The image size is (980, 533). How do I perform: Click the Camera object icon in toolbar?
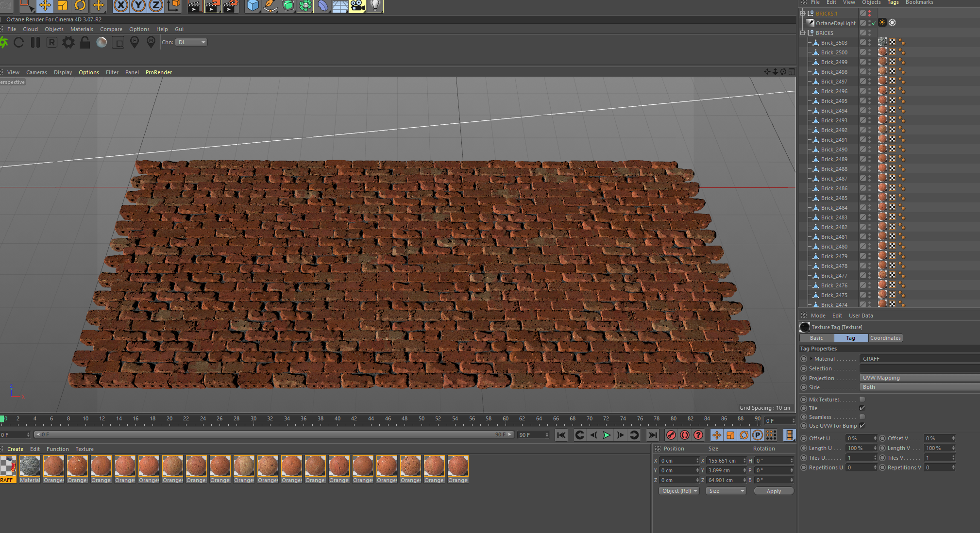pyautogui.click(x=357, y=6)
